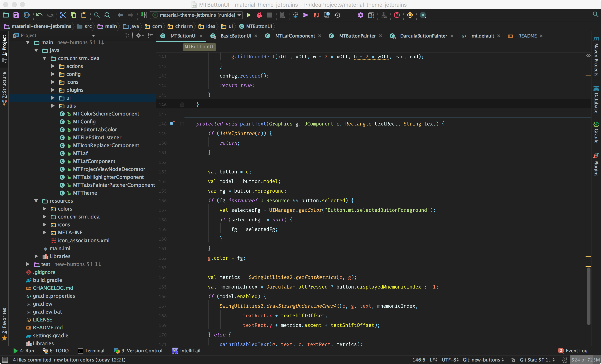Click the Undo arrow icon

[x=39, y=15]
